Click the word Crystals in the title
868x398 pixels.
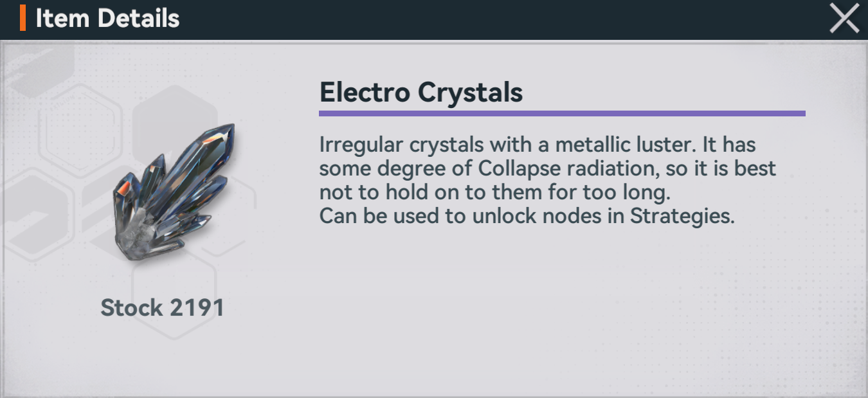(471, 93)
